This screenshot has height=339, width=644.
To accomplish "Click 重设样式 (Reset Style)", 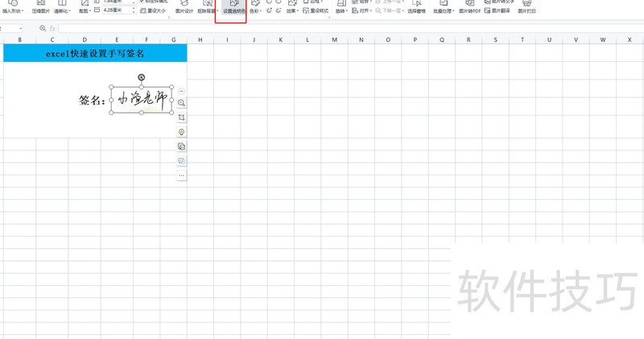I will [315, 10].
